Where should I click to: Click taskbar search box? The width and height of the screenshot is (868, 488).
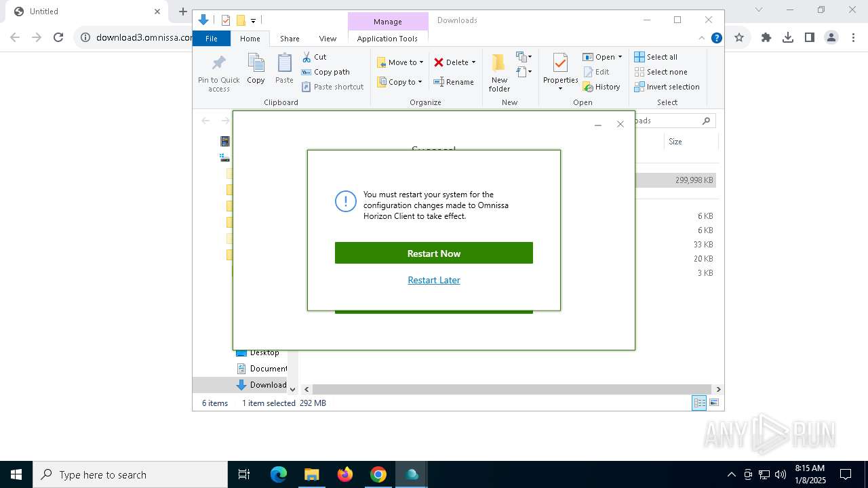click(x=130, y=474)
